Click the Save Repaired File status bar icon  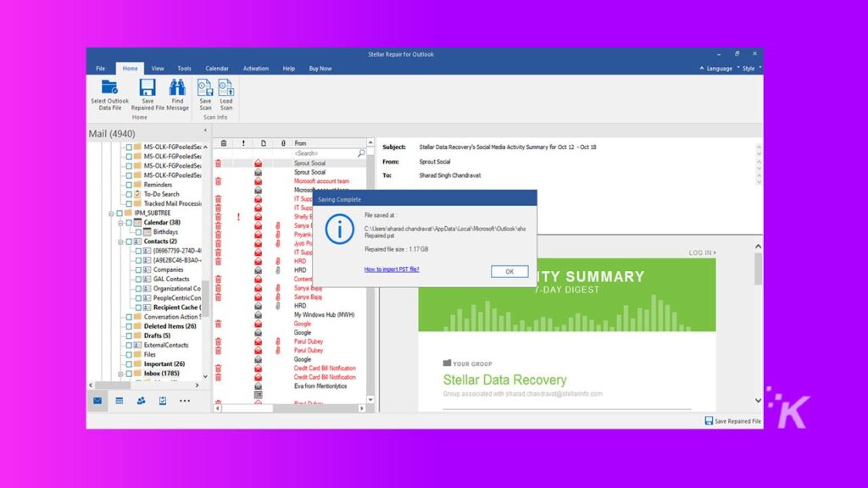(709, 421)
